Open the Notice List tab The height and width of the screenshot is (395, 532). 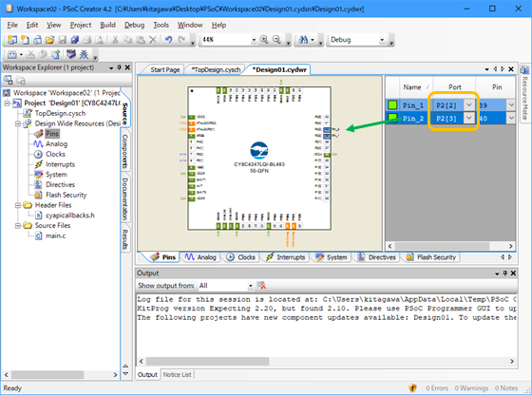coord(177,375)
